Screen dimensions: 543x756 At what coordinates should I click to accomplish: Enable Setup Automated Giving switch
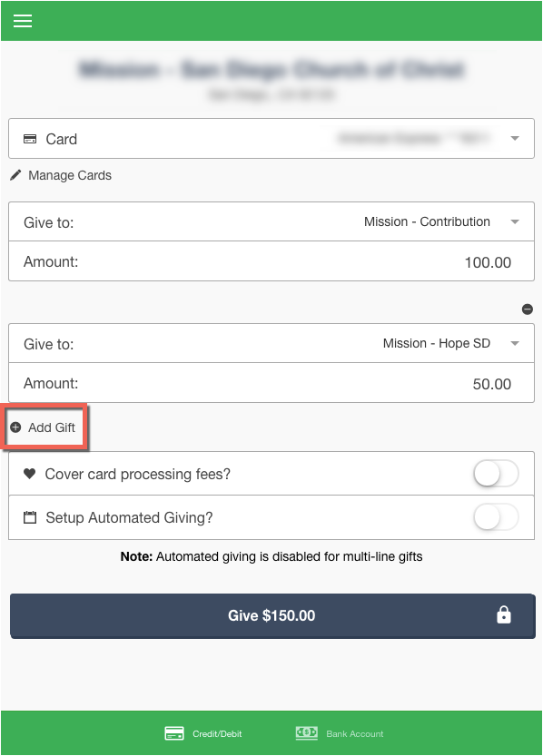click(x=496, y=517)
